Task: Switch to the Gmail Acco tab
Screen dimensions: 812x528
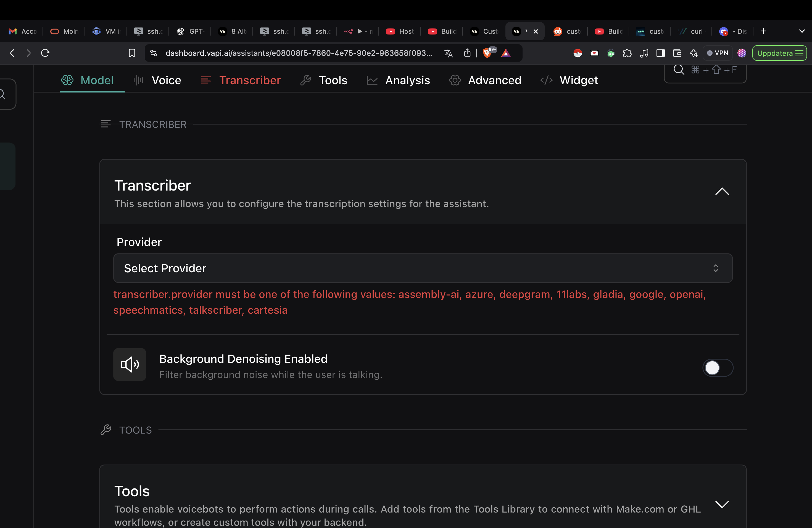Action: click(x=23, y=31)
